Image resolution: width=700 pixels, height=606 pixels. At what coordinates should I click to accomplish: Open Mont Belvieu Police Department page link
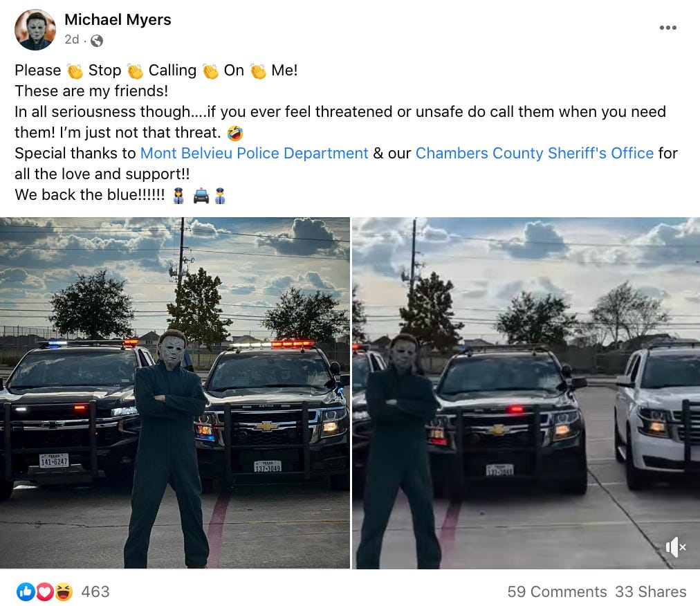tap(255, 153)
